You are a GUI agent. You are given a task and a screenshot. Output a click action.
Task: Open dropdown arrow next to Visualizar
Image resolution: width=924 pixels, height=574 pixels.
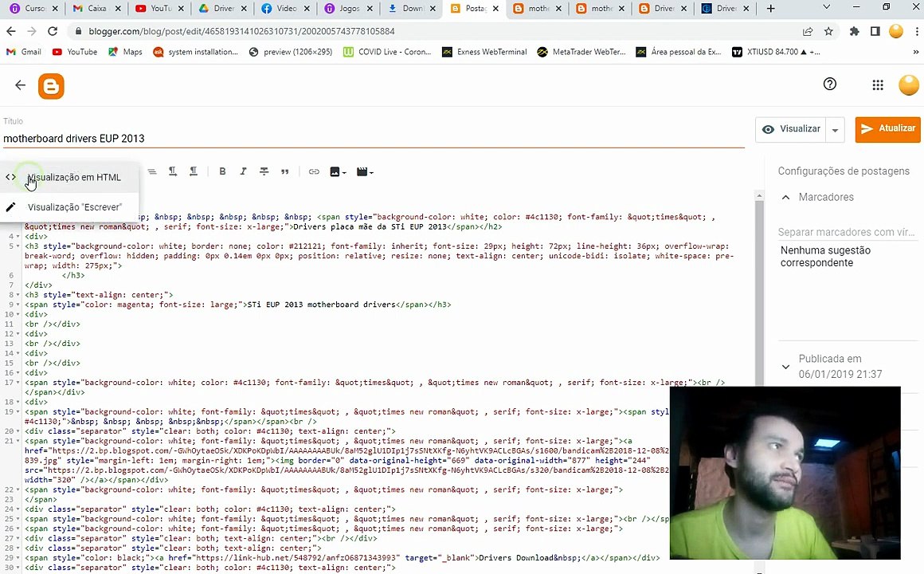(x=836, y=130)
